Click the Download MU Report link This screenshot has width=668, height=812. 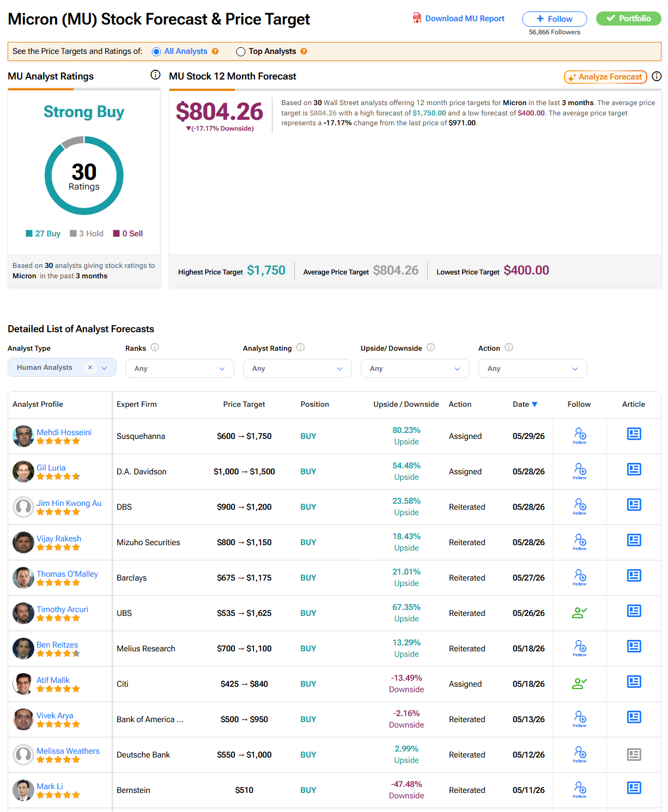pos(465,19)
